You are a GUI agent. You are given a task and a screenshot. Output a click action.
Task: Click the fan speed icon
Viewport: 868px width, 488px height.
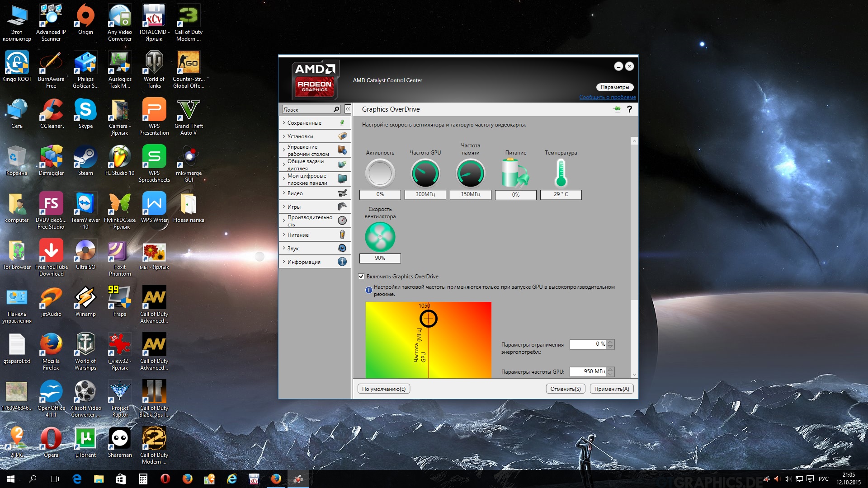tap(380, 237)
